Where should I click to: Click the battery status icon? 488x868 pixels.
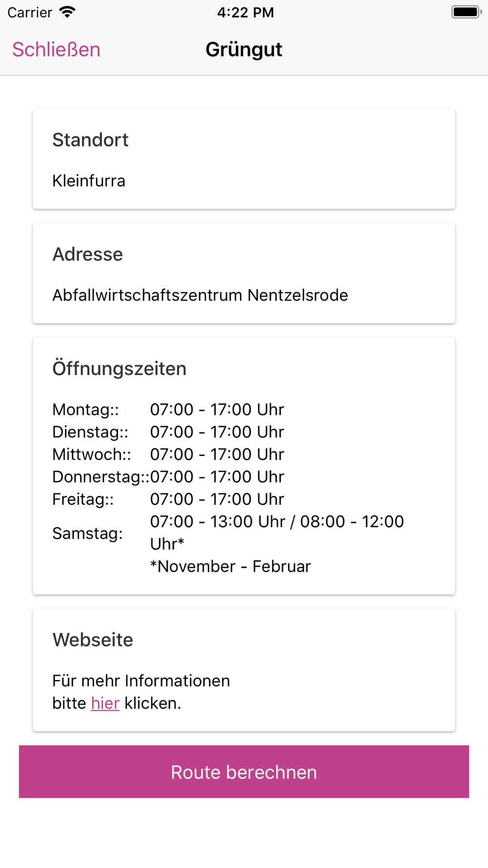(466, 12)
